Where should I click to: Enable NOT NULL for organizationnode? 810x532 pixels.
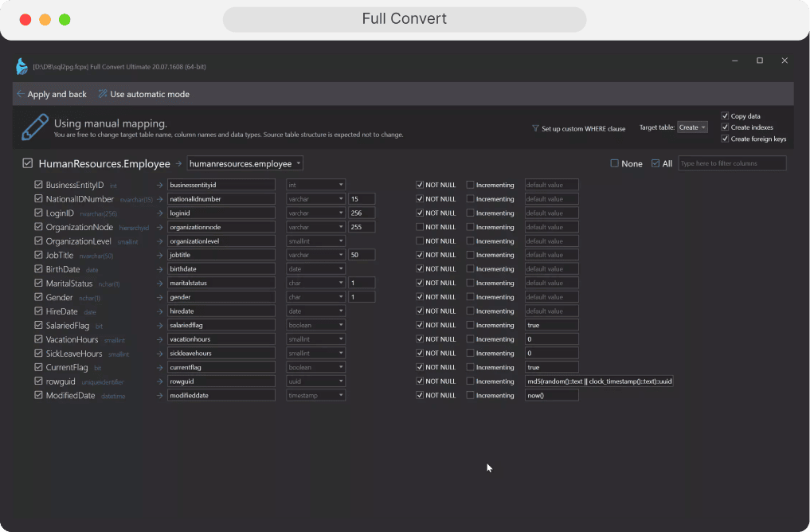tap(420, 227)
